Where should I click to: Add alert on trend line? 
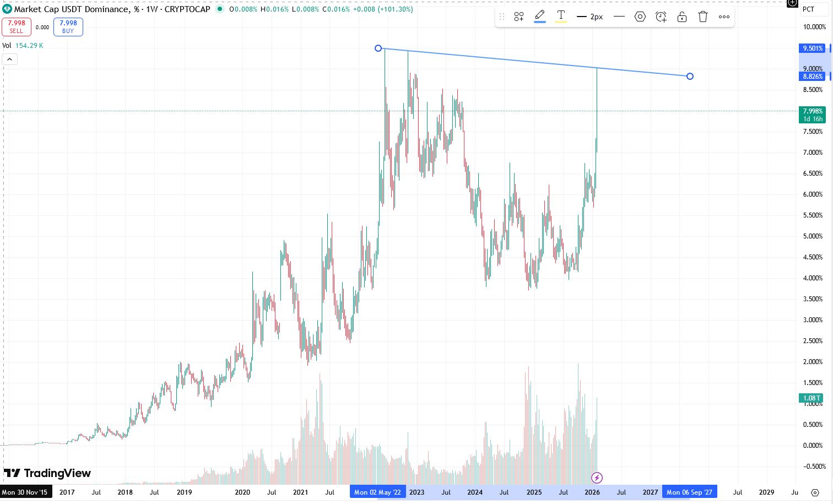tap(661, 17)
